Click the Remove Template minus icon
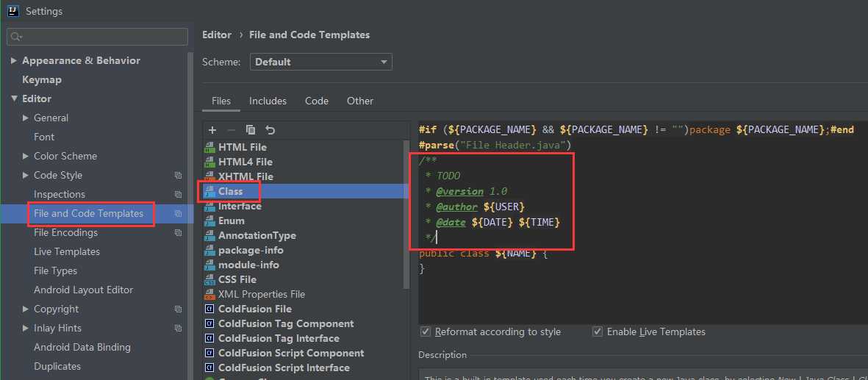Image resolution: width=868 pixels, height=380 pixels. (x=232, y=130)
